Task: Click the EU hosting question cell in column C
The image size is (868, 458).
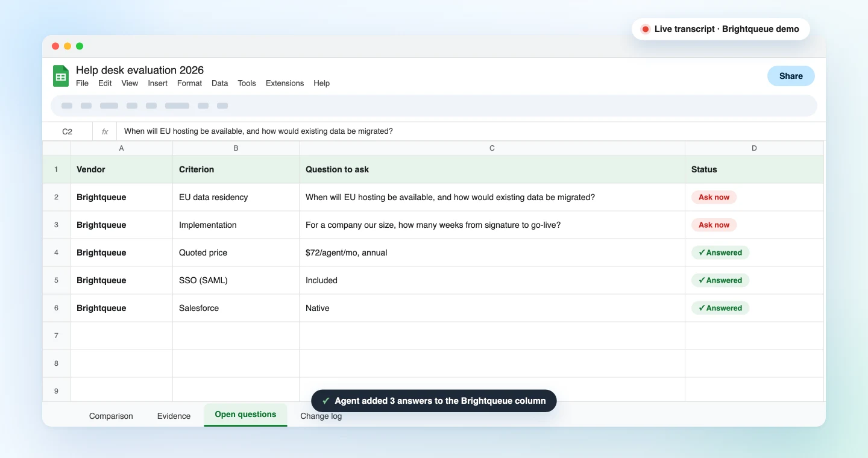Action: pyautogui.click(x=492, y=197)
